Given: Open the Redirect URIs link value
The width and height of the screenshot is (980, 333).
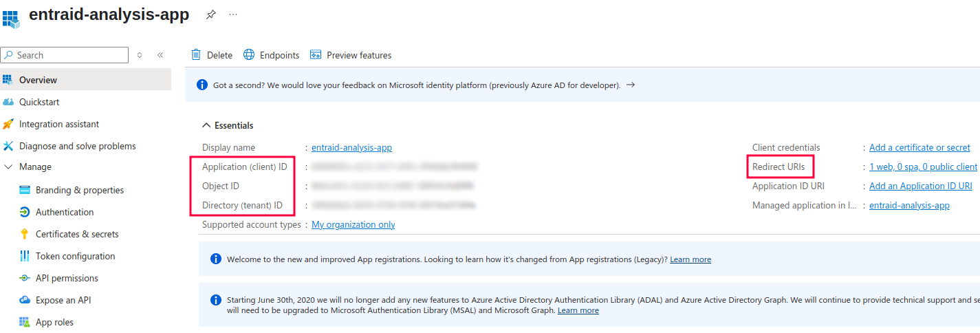Looking at the screenshot, I should coord(923,166).
